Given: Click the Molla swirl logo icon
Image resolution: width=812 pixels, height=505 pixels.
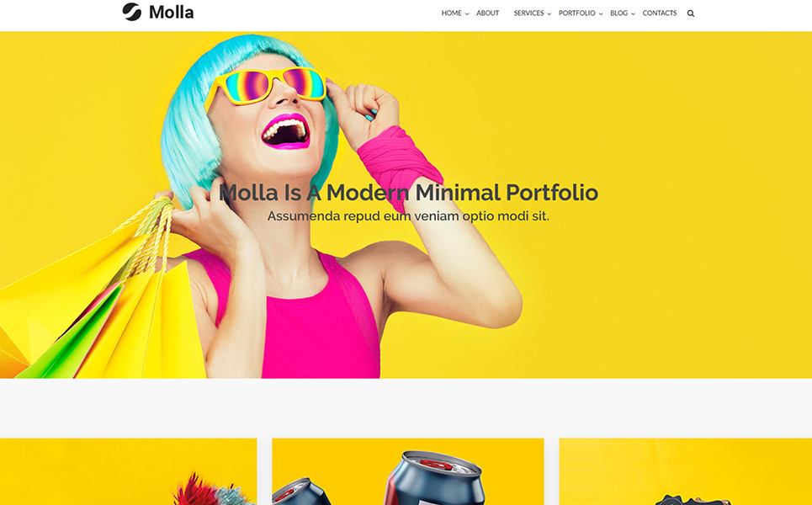Looking at the screenshot, I should pyautogui.click(x=131, y=12).
